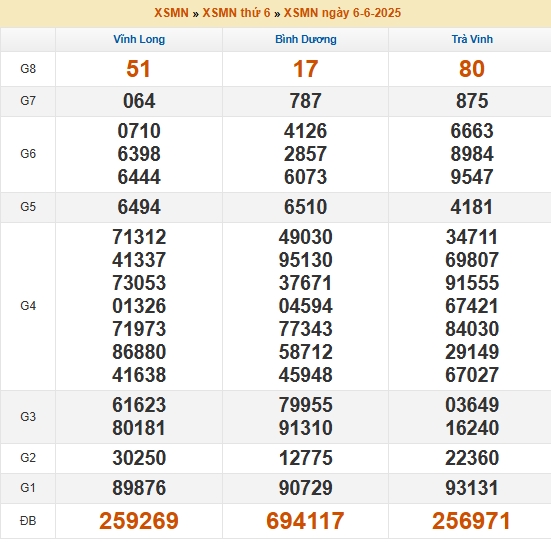Click G4 number 77343
The height and width of the screenshot is (542, 551).
(x=306, y=329)
